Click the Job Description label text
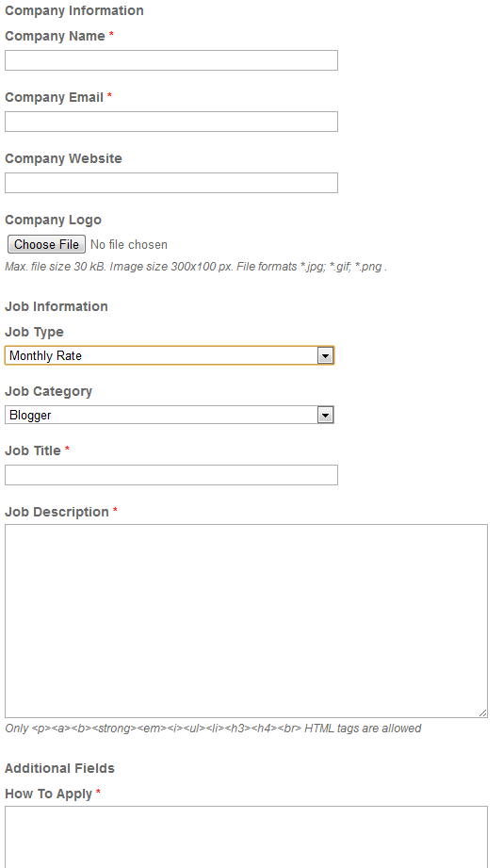This screenshot has width=503, height=868. [x=57, y=512]
